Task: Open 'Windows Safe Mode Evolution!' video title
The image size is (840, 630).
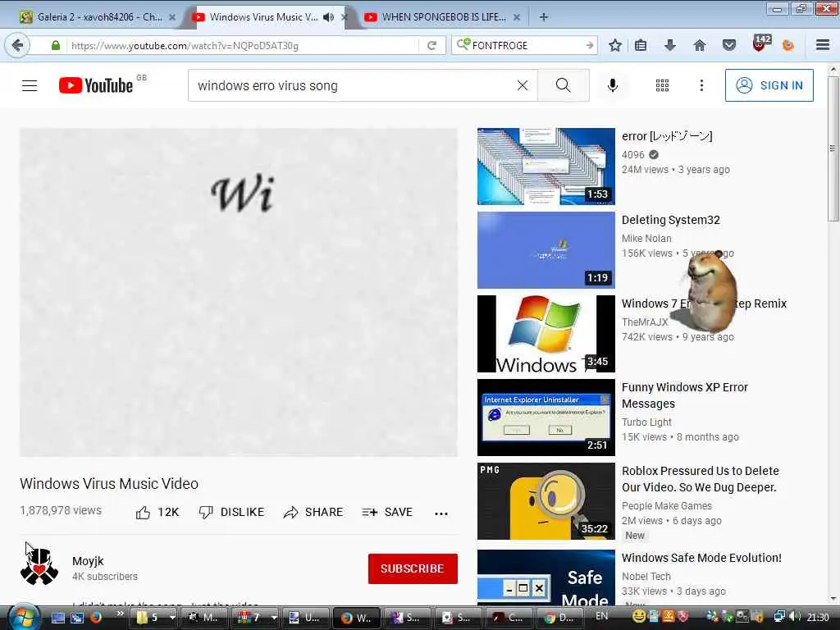Action: (701, 558)
